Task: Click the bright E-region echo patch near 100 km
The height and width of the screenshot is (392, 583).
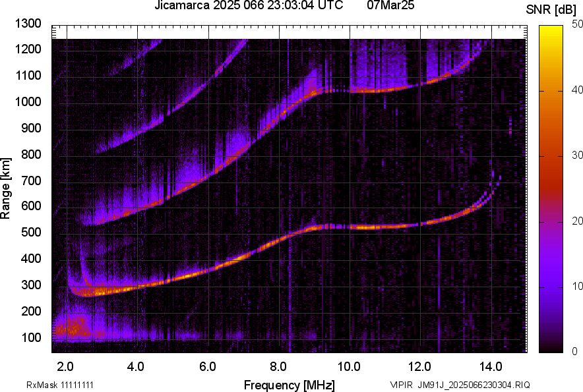Action: [73, 327]
